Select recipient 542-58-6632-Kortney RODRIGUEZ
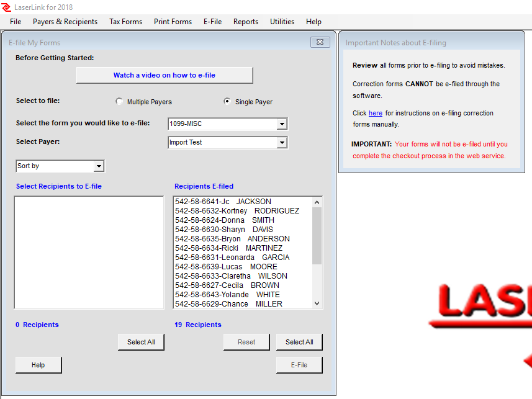This screenshot has height=399, width=532. 243,211
